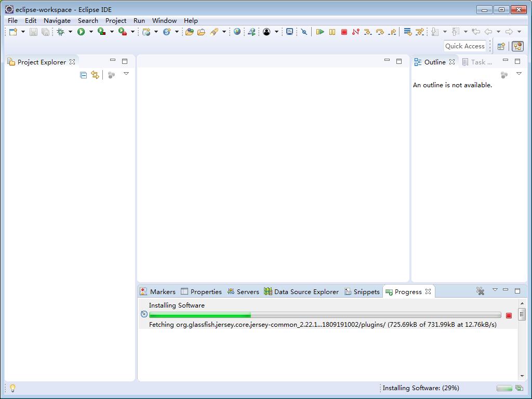
Task: Switch to the Data Source Explorer tab
Action: tap(301, 292)
